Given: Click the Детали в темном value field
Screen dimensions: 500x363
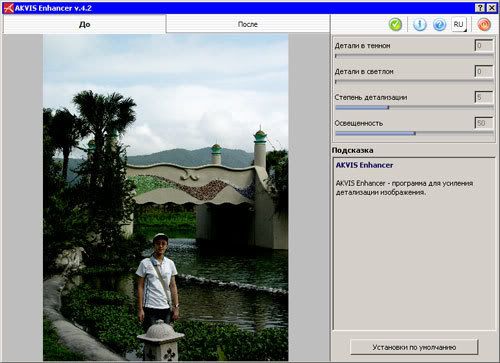Looking at the screenshot, I should coord(484,45).
